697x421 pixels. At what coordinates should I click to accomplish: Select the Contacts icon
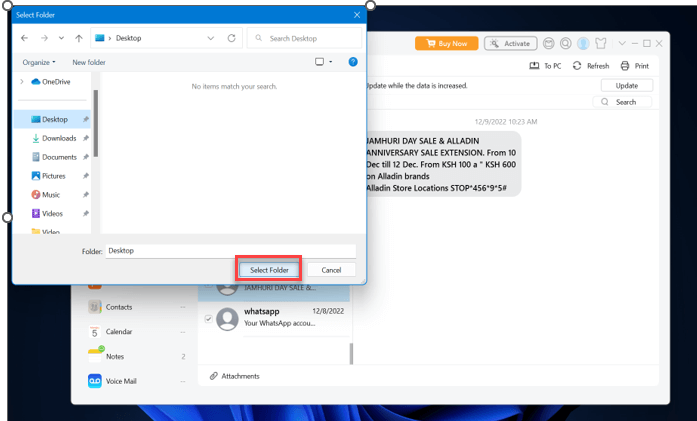95,307
